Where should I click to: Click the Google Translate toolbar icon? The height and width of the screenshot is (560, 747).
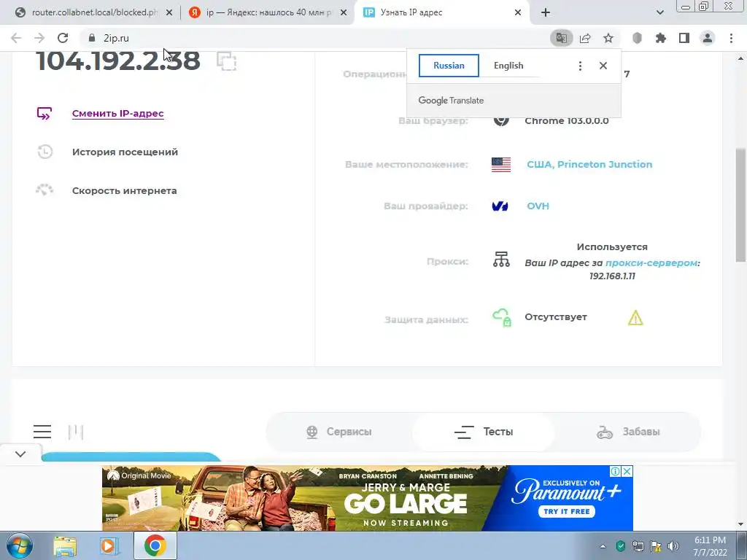[562, 38]
